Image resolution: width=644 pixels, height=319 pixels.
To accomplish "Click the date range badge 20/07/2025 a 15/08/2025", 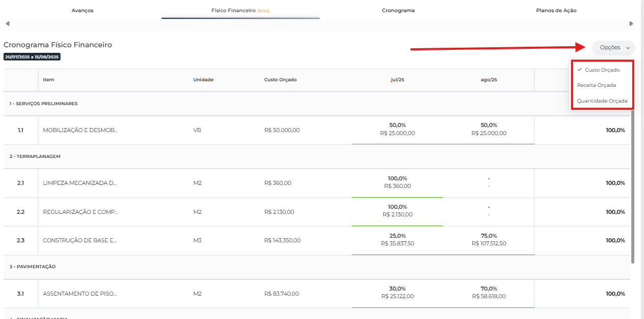I will (32, 57).
